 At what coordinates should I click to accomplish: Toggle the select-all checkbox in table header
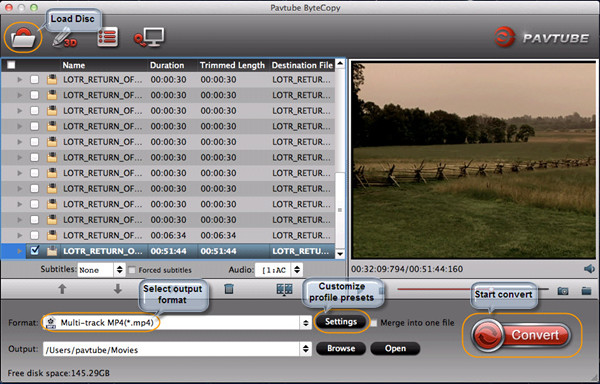pyautogui.click(x=11, y=65)
